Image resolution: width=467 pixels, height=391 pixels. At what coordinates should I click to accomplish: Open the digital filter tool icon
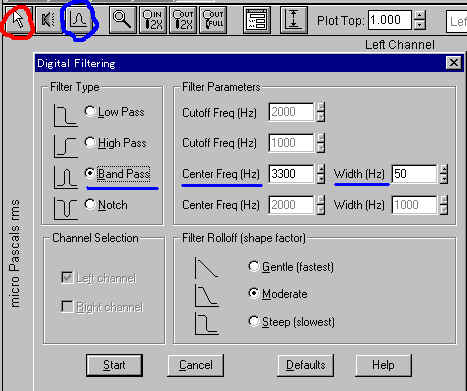click(78, 20)
